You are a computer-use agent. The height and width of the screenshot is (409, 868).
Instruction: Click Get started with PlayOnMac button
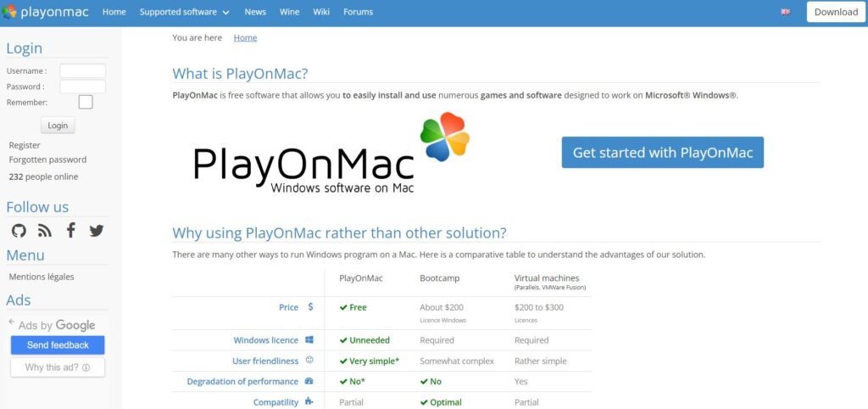click(663, 153)
